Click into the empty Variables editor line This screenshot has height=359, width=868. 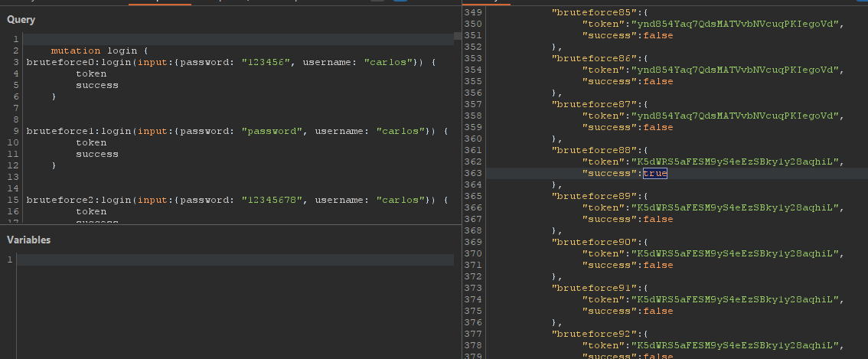click(230, 260)
